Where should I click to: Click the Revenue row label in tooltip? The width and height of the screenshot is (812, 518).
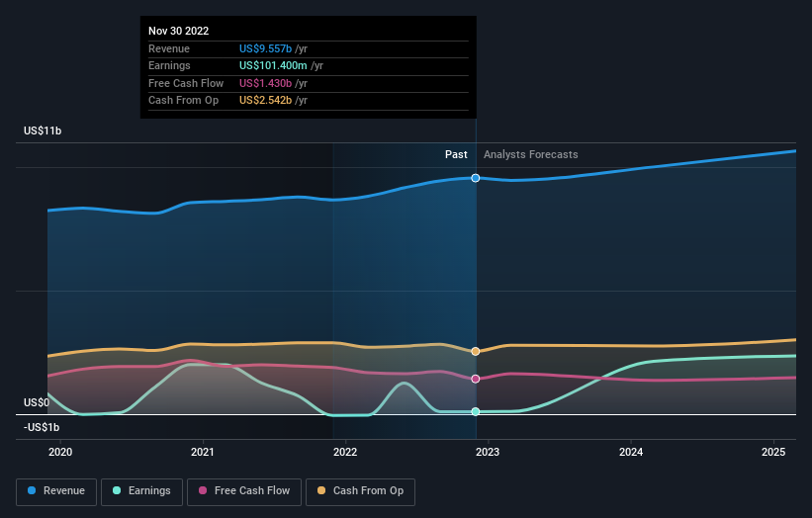pyautogui.click(x=169, y=48)
